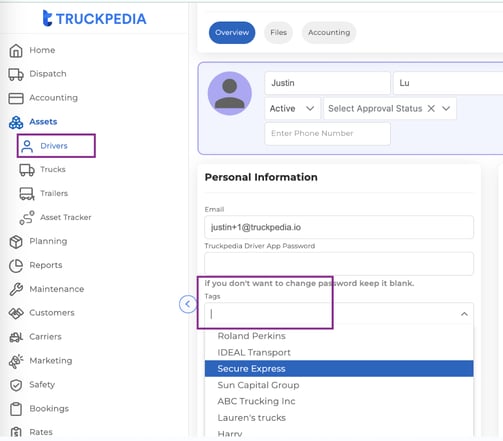Click the Drivers person icon

pyautogui.click(x=27, y=146)
